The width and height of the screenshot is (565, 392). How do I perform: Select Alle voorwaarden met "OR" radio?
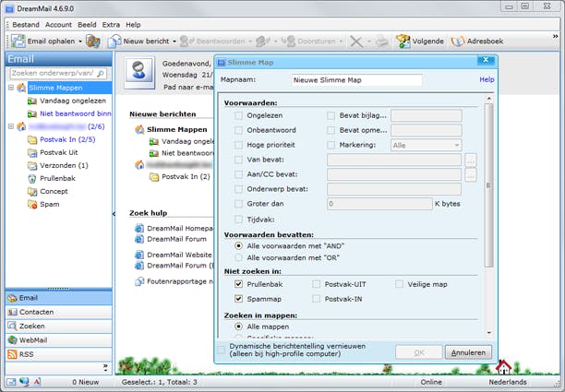238,257
